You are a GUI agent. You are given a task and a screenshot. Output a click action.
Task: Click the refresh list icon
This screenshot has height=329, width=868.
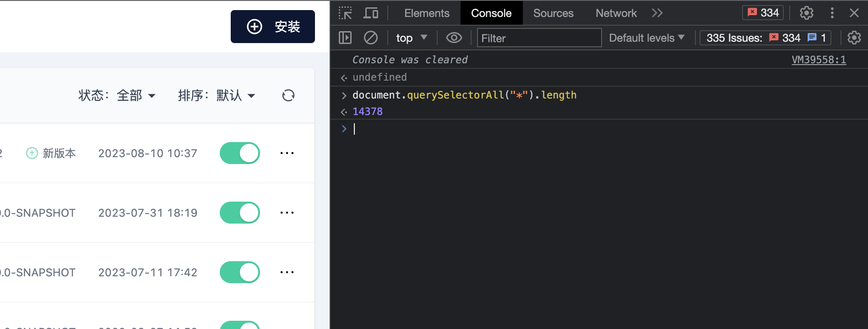point(288,95)
